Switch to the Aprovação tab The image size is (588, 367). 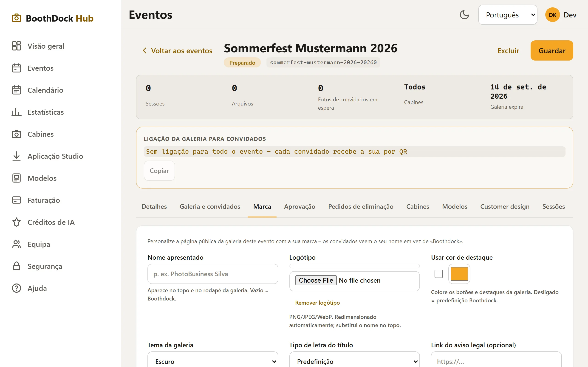(300, 206)
